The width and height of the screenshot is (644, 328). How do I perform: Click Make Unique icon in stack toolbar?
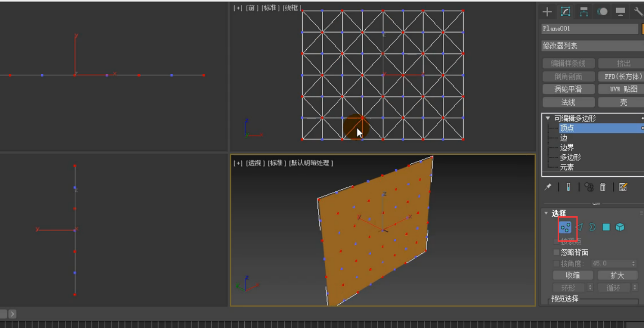coord(589,187)
